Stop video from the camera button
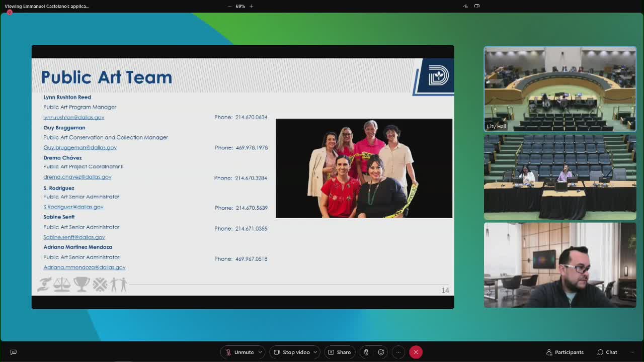The width and height of the screenshot is (644, 362). pos(291,352)
